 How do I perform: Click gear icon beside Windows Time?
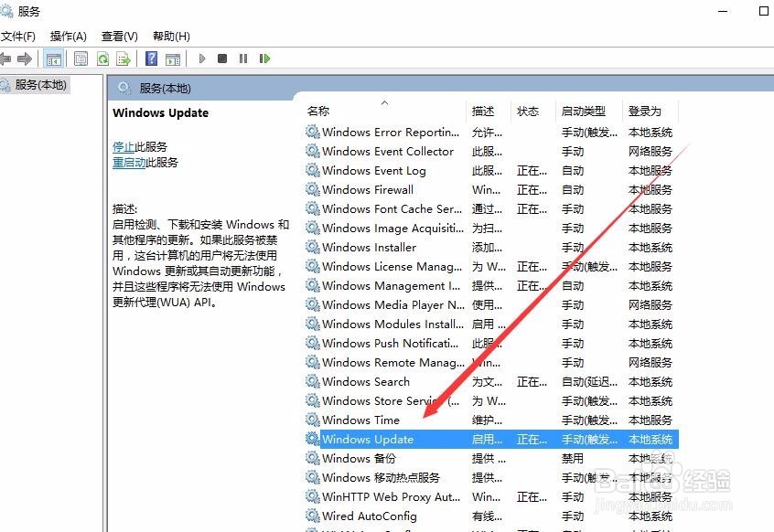point(313,420)
